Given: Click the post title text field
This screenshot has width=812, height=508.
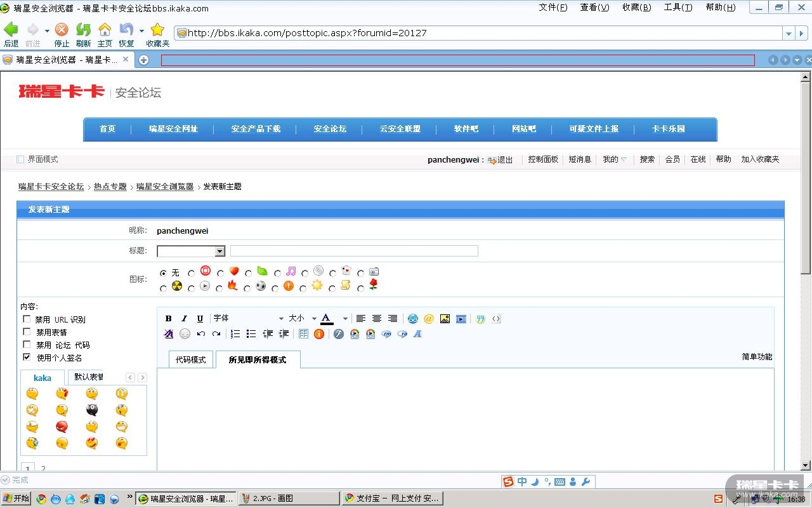Looking at the screenshot, I should click(354, 251).
